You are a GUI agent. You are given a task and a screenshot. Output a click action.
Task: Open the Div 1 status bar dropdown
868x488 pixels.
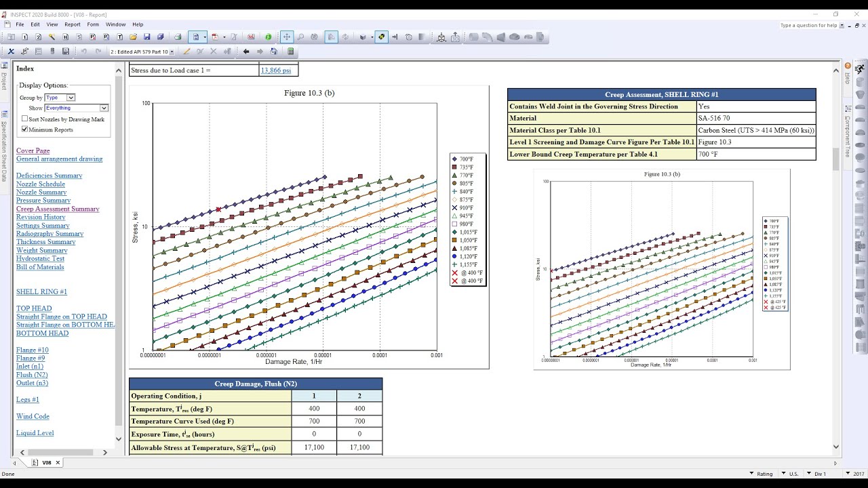click(x=816, y=474)
